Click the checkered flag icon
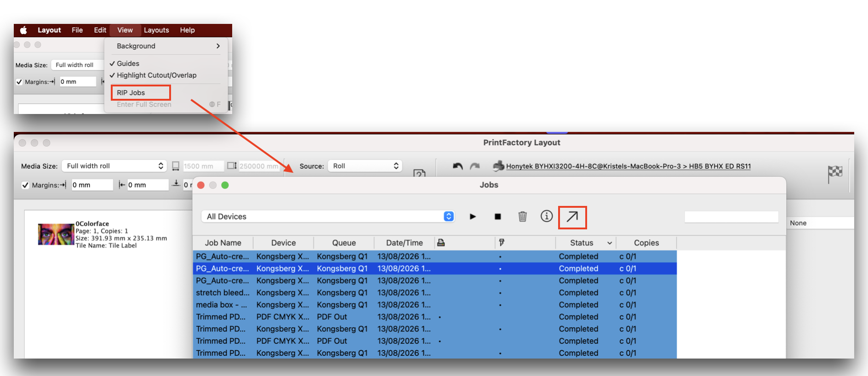The width and height of the screenshot is (868, 376). (x=835, y=174)
